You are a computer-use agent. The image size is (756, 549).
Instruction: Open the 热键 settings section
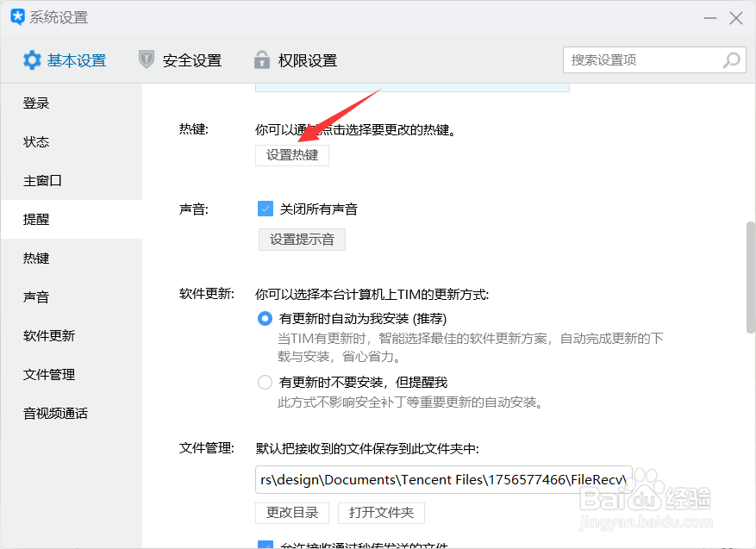click(36, 258)
